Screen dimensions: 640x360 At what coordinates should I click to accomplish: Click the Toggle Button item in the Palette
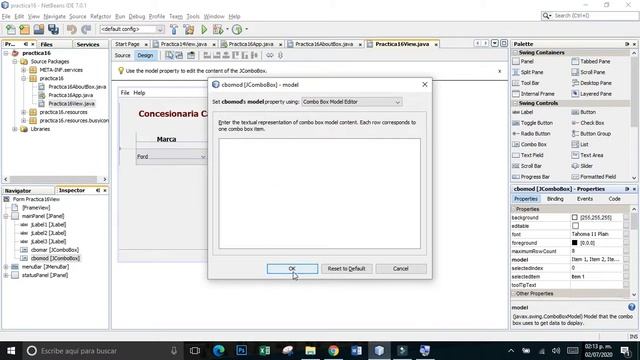tap(532, 123)
